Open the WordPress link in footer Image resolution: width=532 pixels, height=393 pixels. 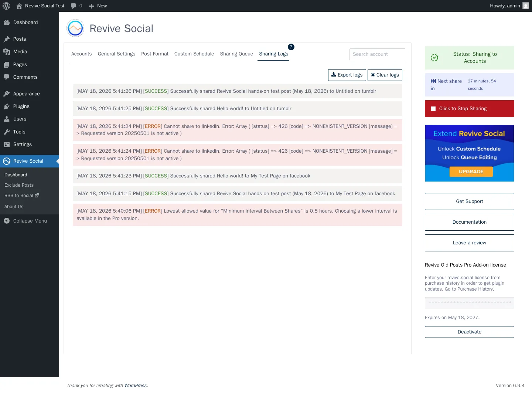click(135, 386)
